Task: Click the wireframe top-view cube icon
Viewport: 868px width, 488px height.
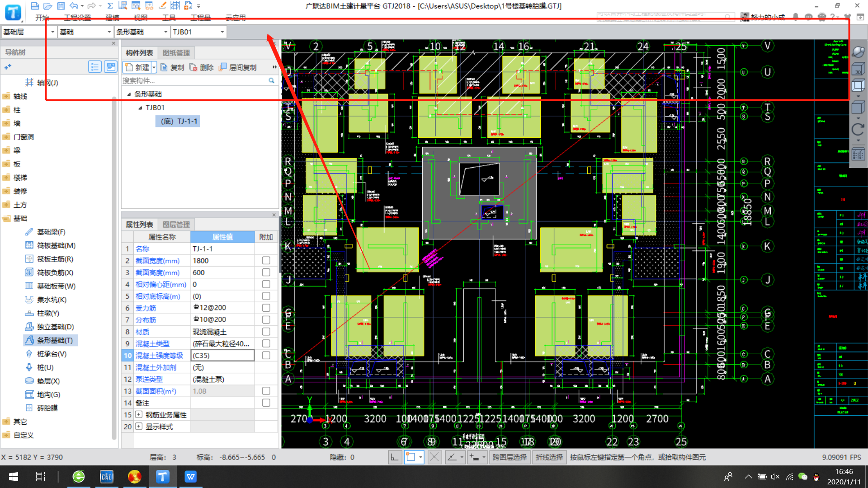Action: pyautogui.click(x=858, y=85)
